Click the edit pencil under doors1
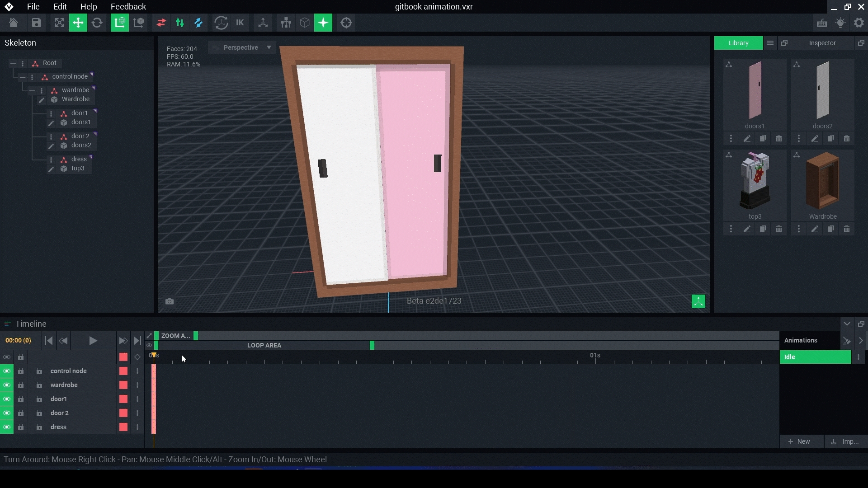The height and width of the screenshot is (488, 868). click(747, 139)
